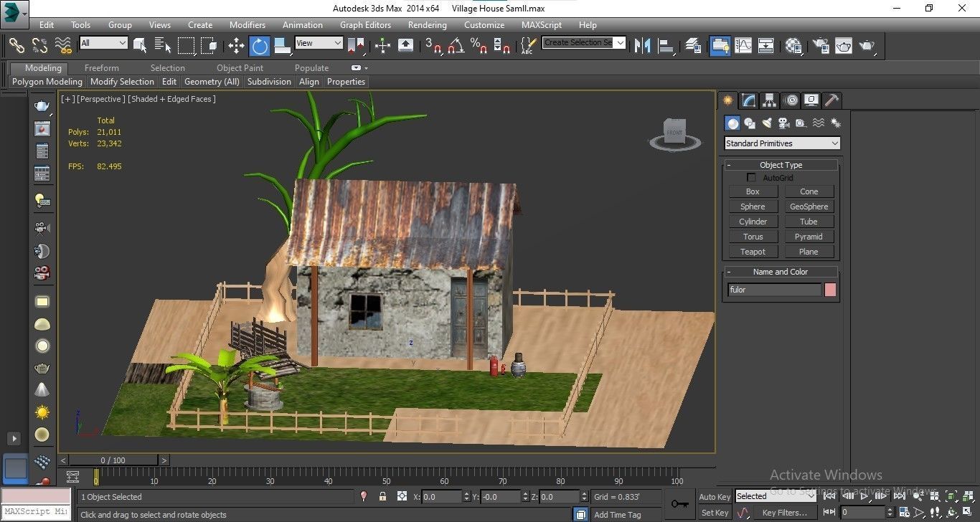Toggle the Window/Crossing selection icon

click(x=209, y=46)
